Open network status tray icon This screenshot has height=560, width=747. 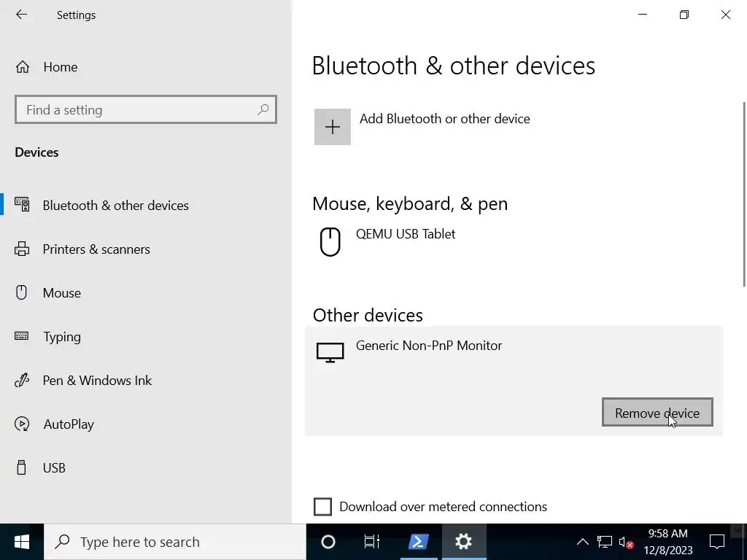(x=605, y=542)
